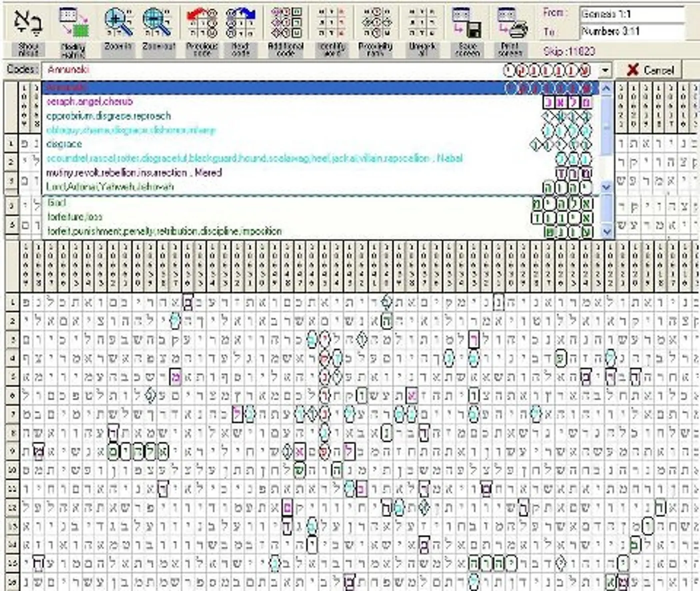700x591 pixels.
Task: Choose the Lord, Adonai, Yahweh, Jehovah code
Action: [320, 186]
